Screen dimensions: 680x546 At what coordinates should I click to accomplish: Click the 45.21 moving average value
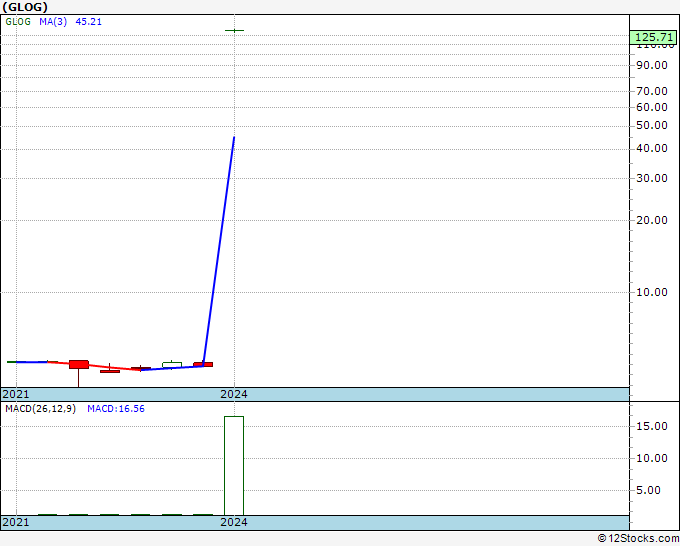[x=88, y=22]
